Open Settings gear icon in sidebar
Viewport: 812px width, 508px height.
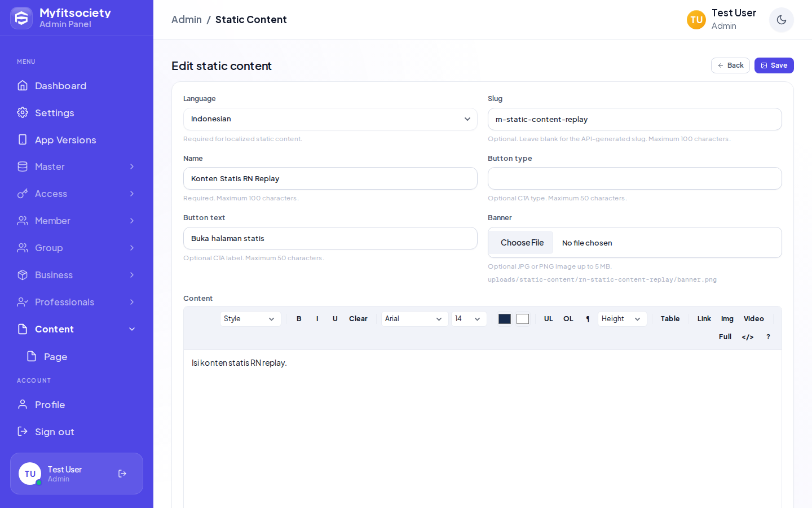pos(23,112)
